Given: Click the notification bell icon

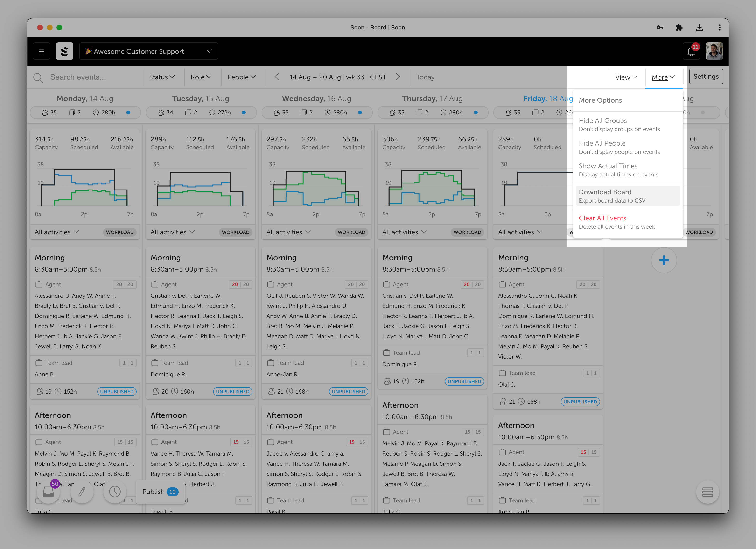Looking at the screenshot, I should [x=691, y=51].
